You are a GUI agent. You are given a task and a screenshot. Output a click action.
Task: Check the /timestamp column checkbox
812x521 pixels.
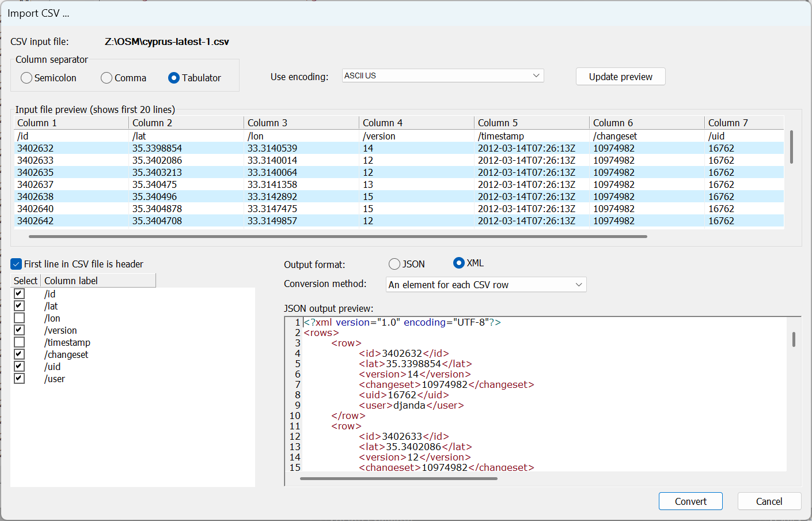pos(20,342)
